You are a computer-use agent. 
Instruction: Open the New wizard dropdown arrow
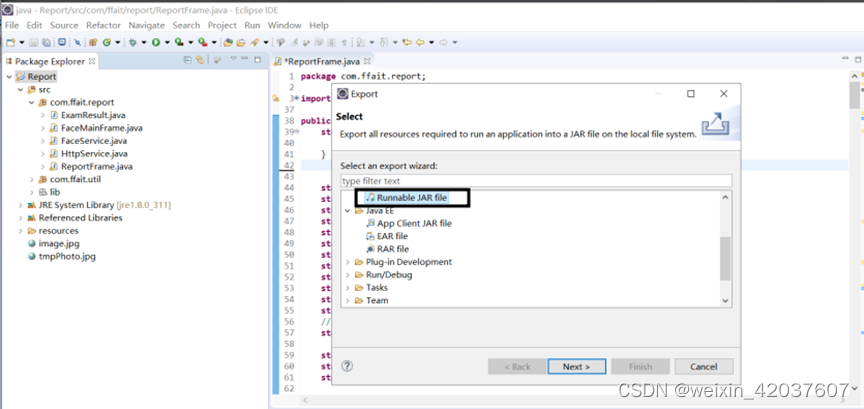tap(21, 42)
